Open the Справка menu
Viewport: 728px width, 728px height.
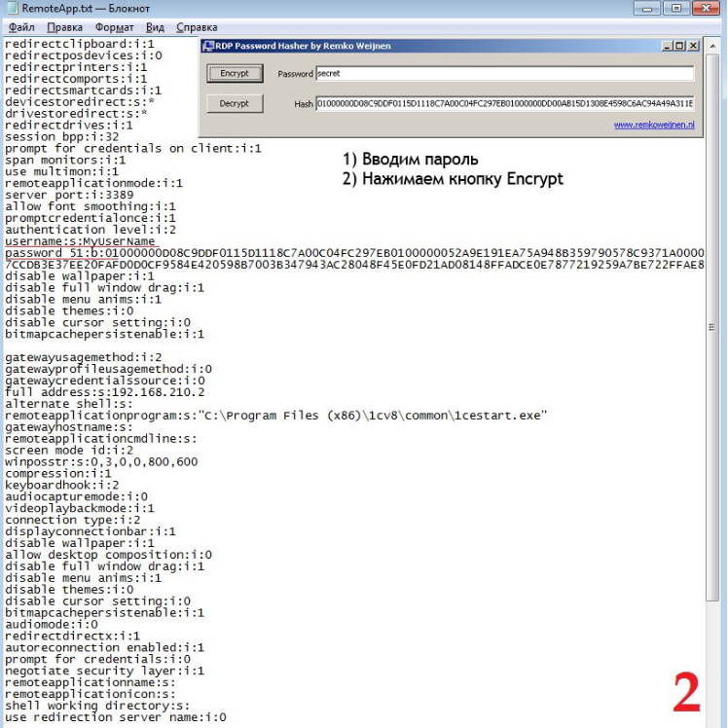[198, 28]
